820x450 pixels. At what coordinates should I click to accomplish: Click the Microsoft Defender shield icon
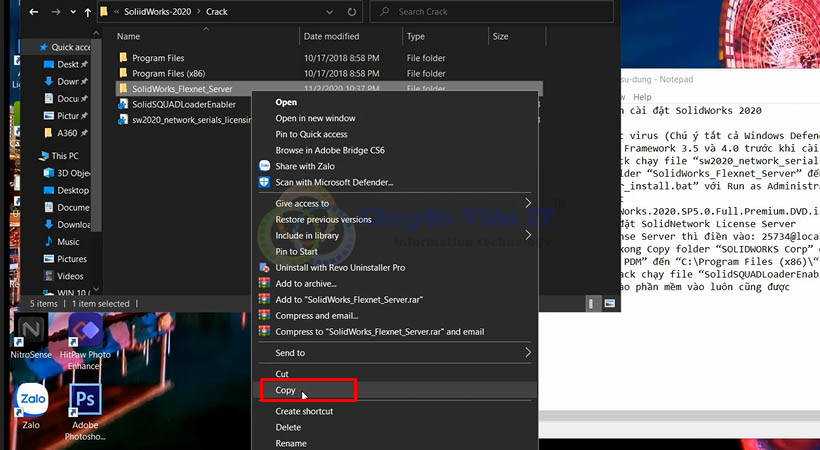tap(265, 182)
